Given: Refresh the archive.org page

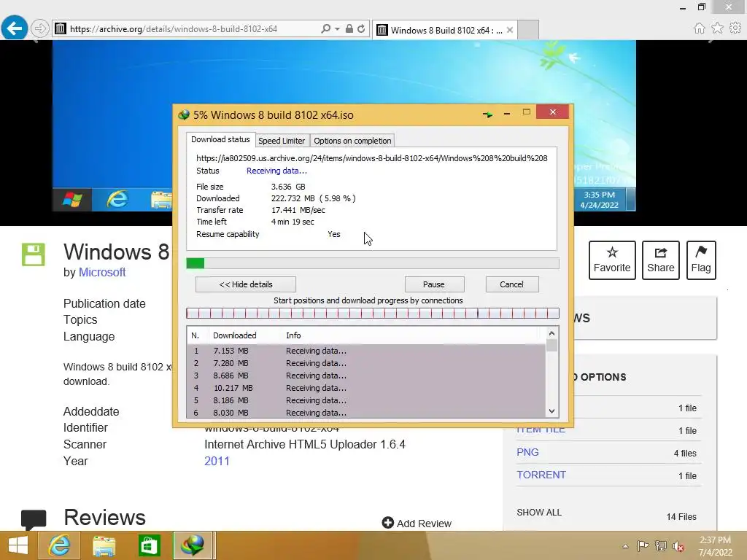Looking at the screenshot, I should coord(362,28).
